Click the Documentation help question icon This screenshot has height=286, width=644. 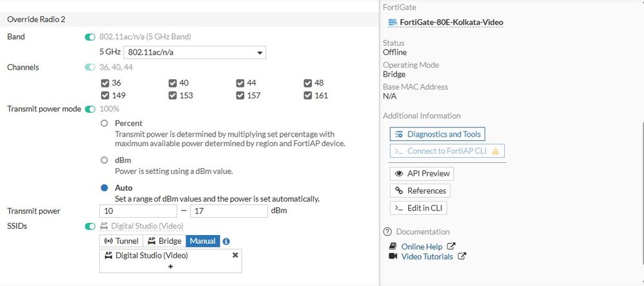click(387, 232)
